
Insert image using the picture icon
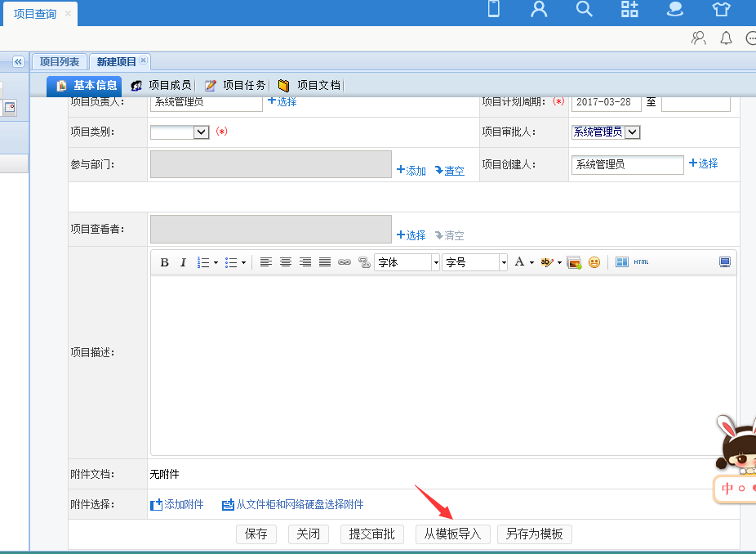pyautogui.click(x=574, y=262)
